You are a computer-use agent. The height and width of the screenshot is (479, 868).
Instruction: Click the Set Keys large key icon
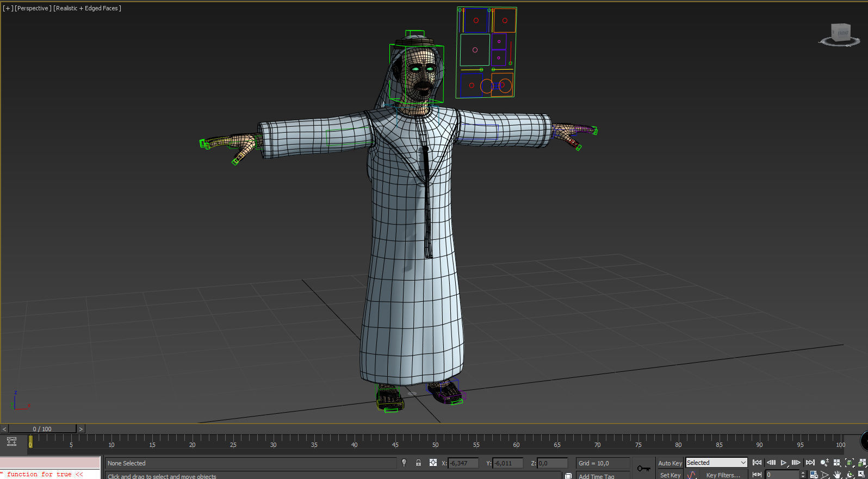[644, 468]
